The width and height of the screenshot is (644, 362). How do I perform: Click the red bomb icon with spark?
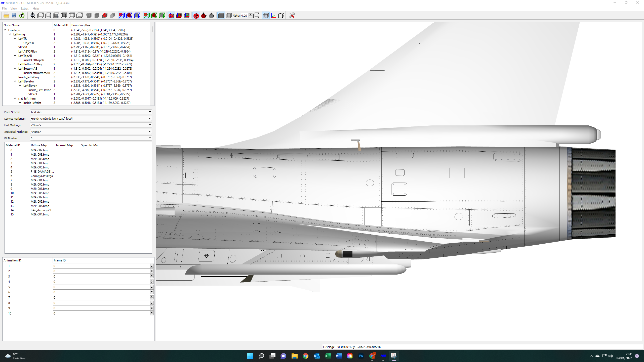(204, 16)
